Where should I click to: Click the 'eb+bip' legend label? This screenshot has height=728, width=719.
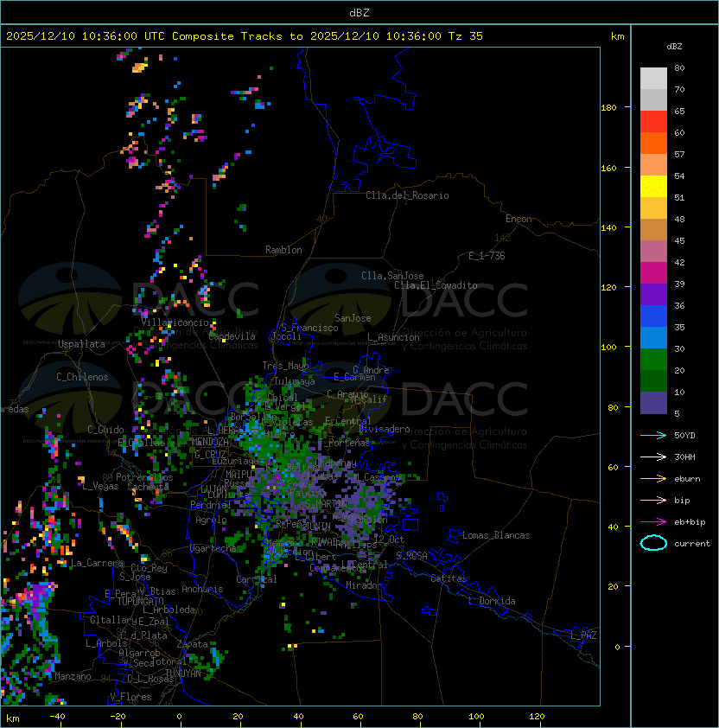pyautogui.click(x=690, y=522)
